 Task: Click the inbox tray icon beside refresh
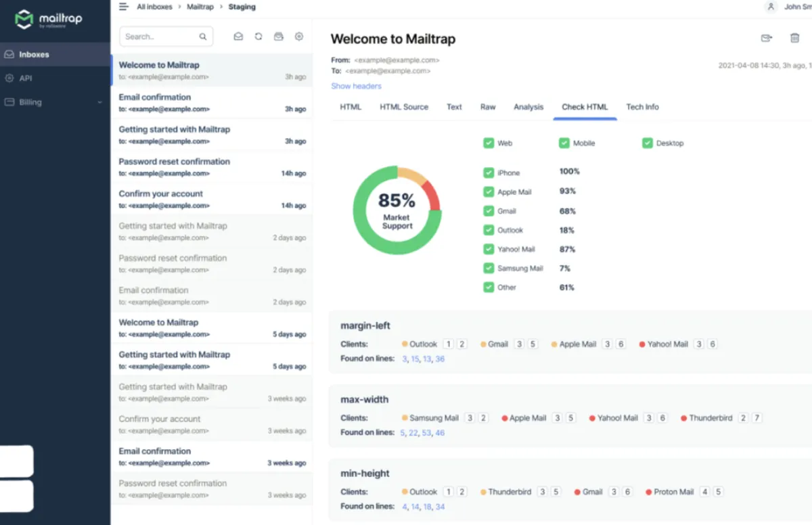click(x=278, y=37)
